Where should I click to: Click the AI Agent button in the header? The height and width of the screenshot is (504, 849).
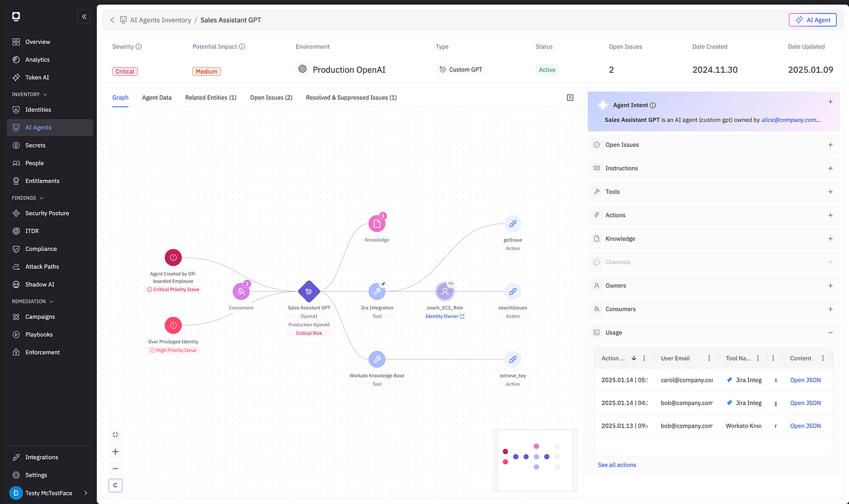[813, 20]
